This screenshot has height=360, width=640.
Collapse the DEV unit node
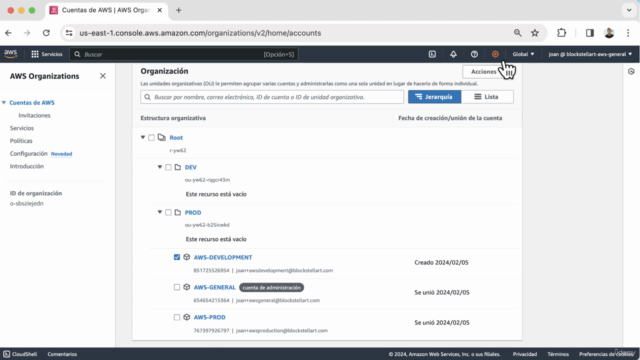click(160, 167)
